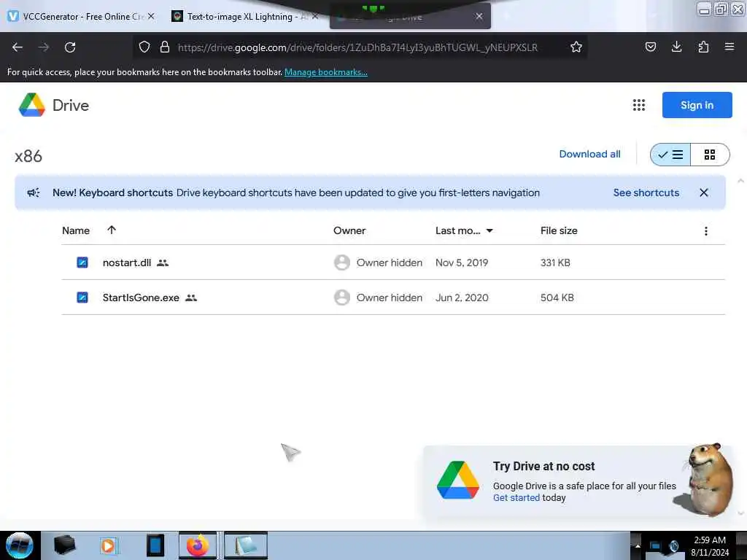Show hidden system tray icons
The width and height of the screenshot is (747, 560).
637,546
